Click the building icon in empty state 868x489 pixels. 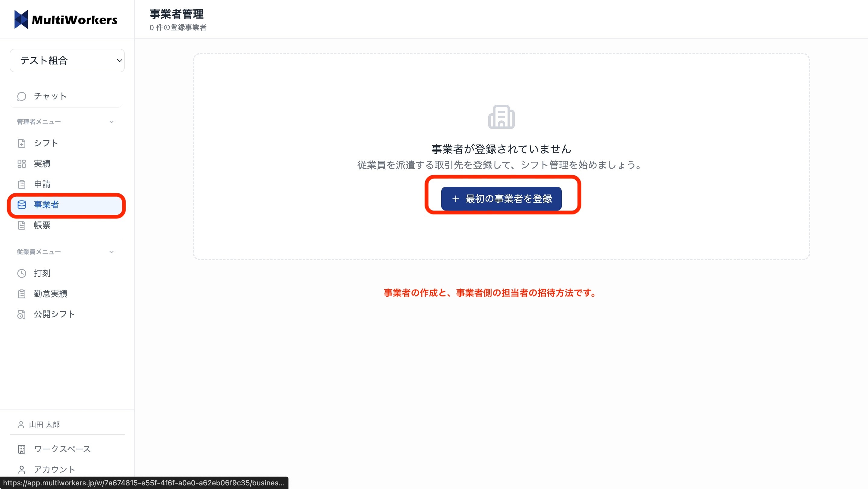pyautogui.click(x=502, y=117)
